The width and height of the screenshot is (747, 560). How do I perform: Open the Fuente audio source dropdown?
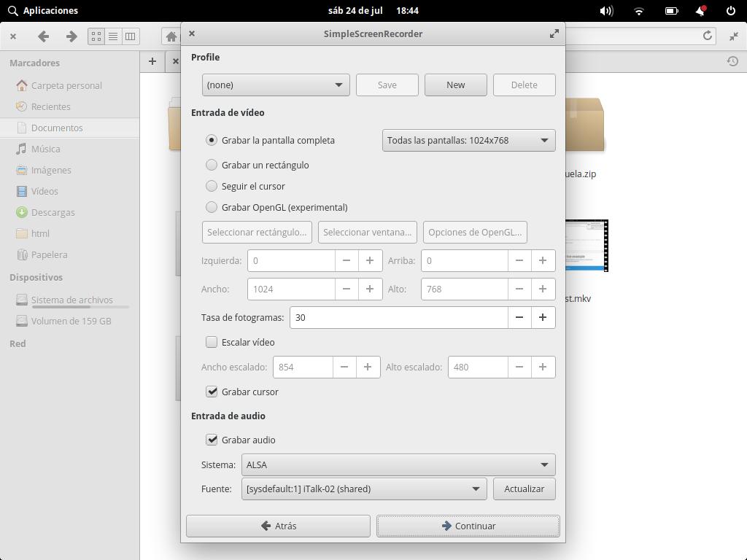(x=364, y=489)
